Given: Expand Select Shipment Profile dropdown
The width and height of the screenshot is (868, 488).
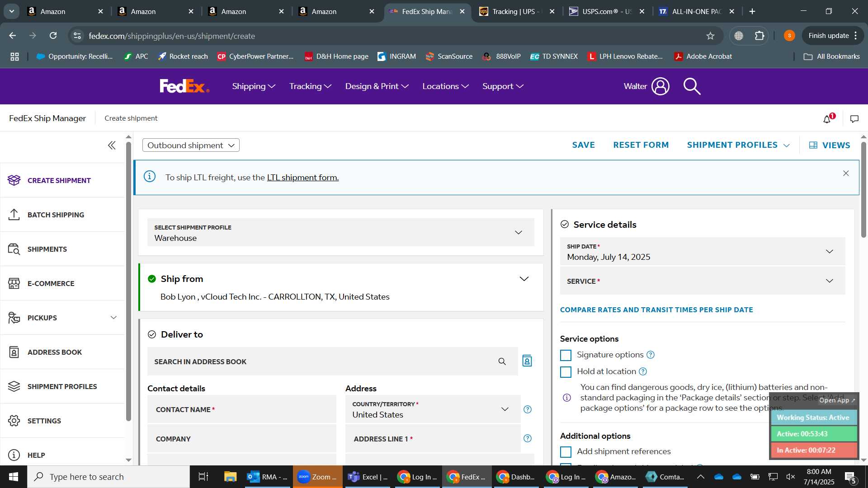Looking at the screenshot, I should click(x=341, y=232).
